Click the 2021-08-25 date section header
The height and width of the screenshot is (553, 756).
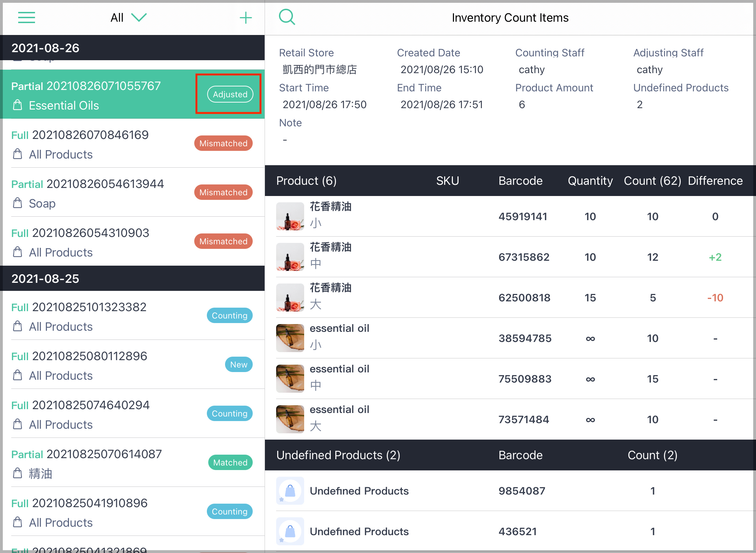tap(132, 278)
